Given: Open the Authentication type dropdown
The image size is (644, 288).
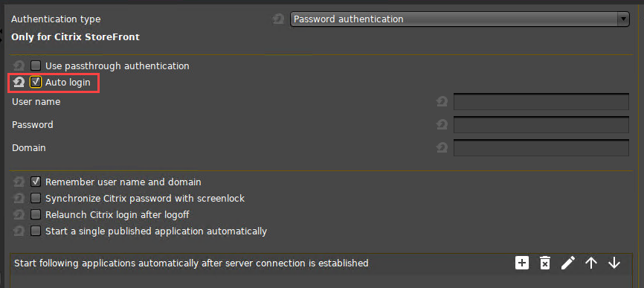Looking at the screenshot, I should tap(460, 19).
